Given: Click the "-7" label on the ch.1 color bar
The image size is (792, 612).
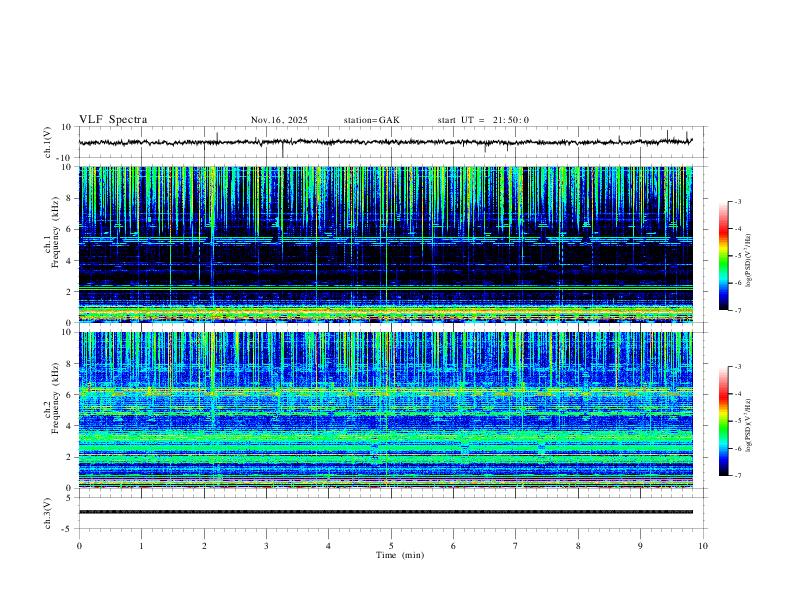Looking at the screenshot, I should pyautogui.click(x=737, y=311).
